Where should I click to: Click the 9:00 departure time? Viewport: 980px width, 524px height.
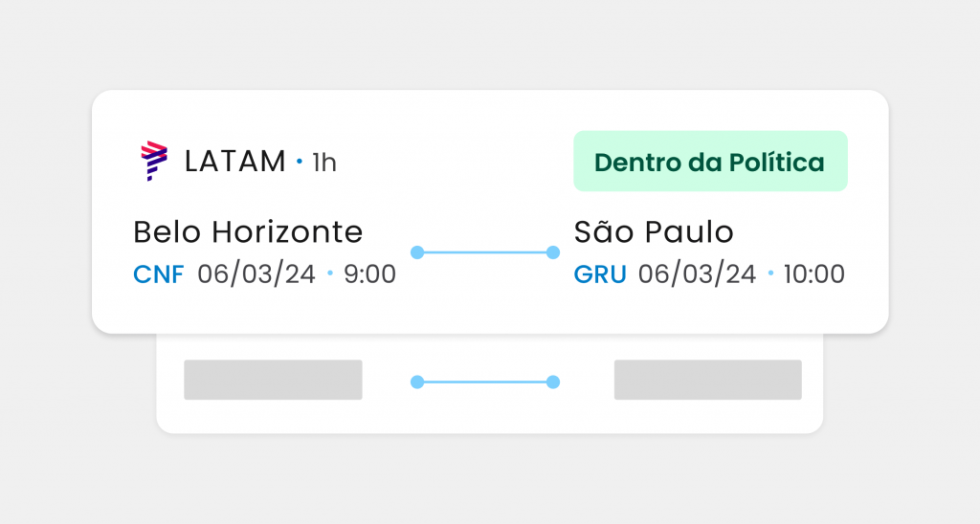(369, 275)
